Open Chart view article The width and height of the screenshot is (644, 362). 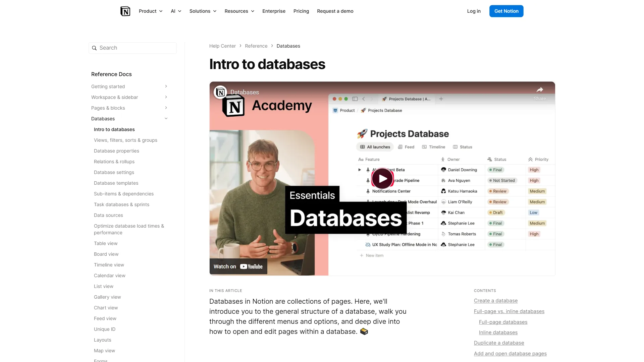106,308
